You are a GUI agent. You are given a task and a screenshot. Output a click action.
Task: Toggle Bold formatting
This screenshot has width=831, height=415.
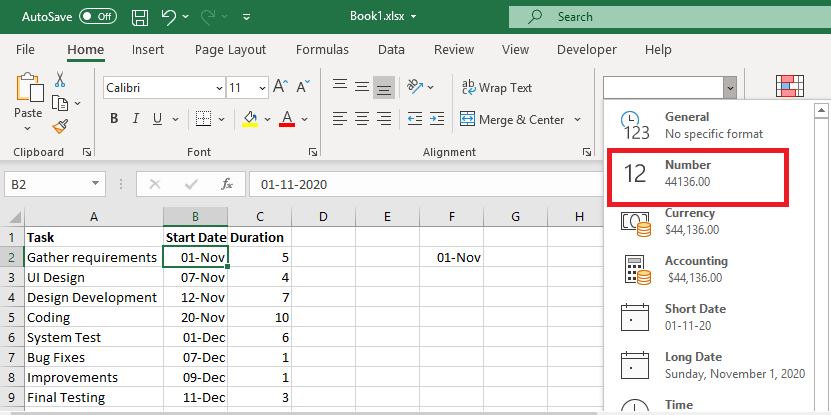pyautogui.click(x=114, y=119)
